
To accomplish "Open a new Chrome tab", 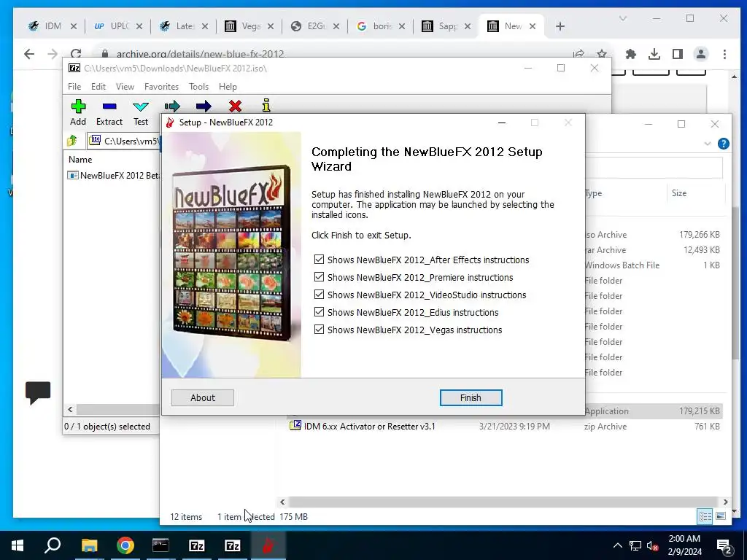I will (560, 26).
